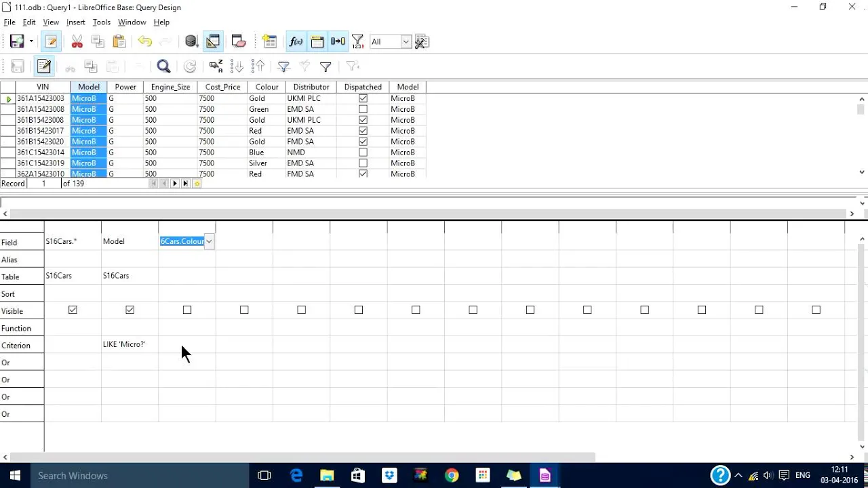Viewport: 868px width, 488px height.
Task: Click the Cut scissors icon
Action: pyautogui.click(x=77, y=41)
